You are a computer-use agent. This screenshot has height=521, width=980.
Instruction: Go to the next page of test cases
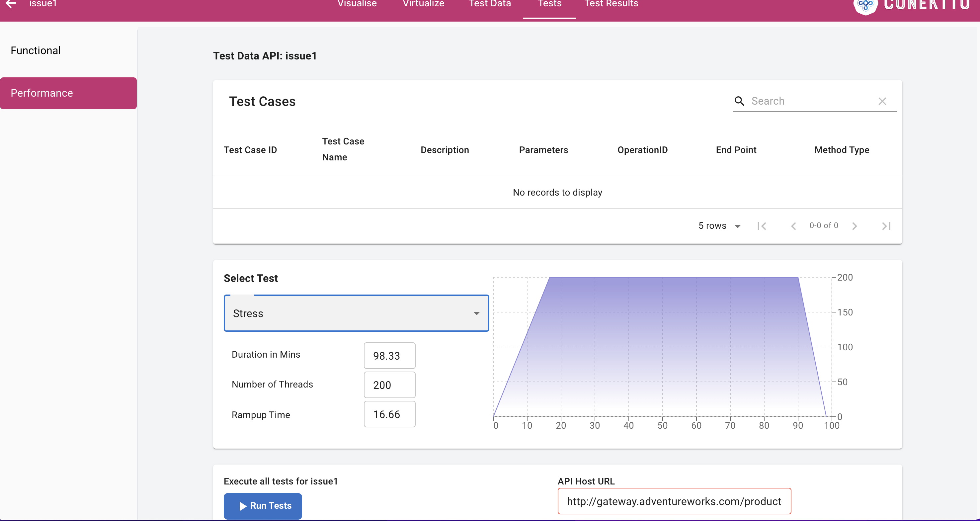click(855, 226)
